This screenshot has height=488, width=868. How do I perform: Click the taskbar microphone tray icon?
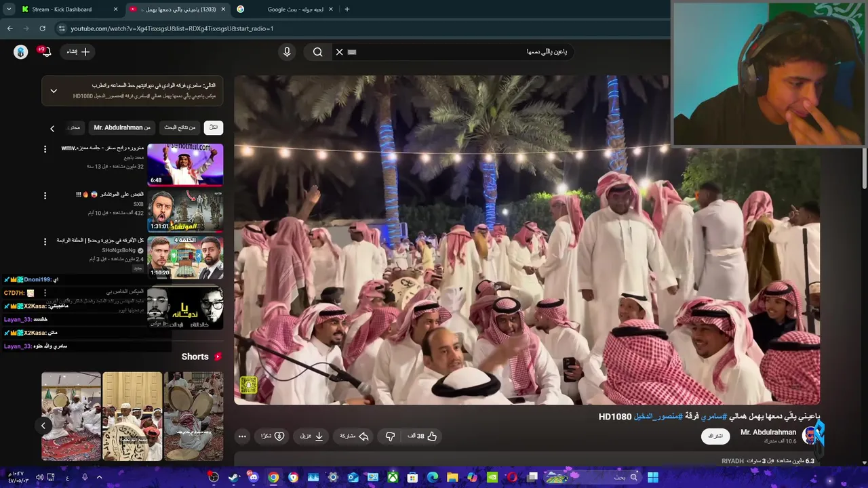coord(84,478)
